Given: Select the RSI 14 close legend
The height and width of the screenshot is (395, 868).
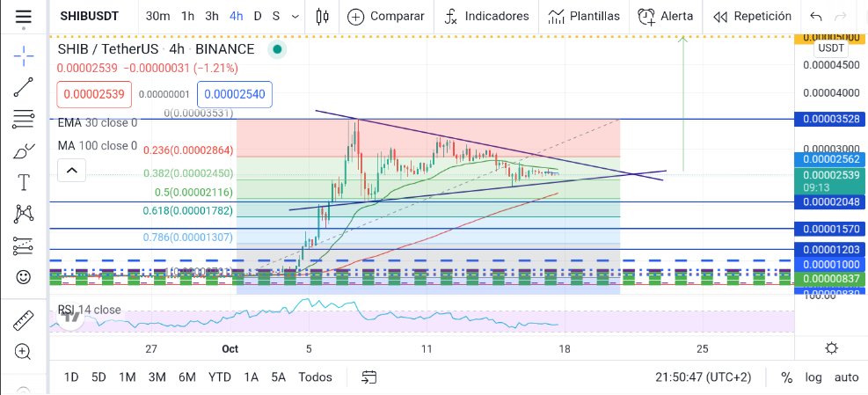Looking at the screenshot, I should tap(90, 310).
